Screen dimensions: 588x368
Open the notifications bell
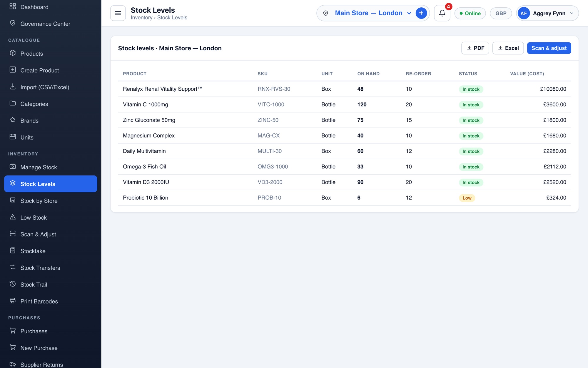coord(442,13)
